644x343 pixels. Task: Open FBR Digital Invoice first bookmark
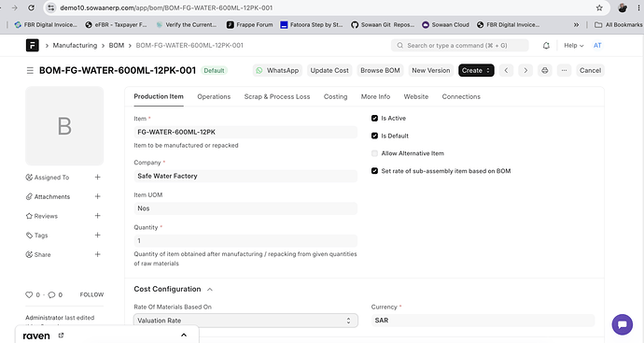[46, 25]
